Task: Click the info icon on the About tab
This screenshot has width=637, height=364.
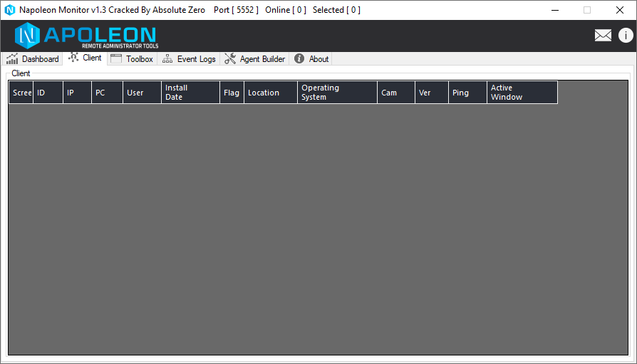Action: click(299, 59)
